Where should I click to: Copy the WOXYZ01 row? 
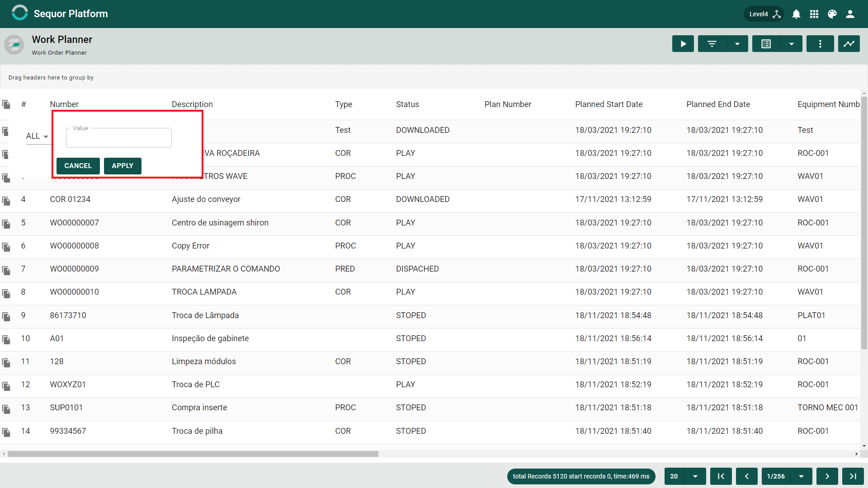pos(6,386)
